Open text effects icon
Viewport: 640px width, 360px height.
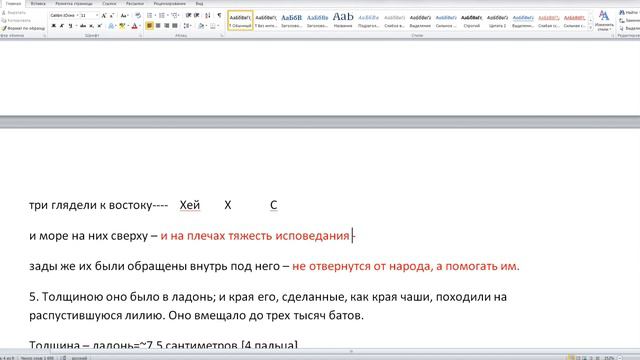(111, 26)
